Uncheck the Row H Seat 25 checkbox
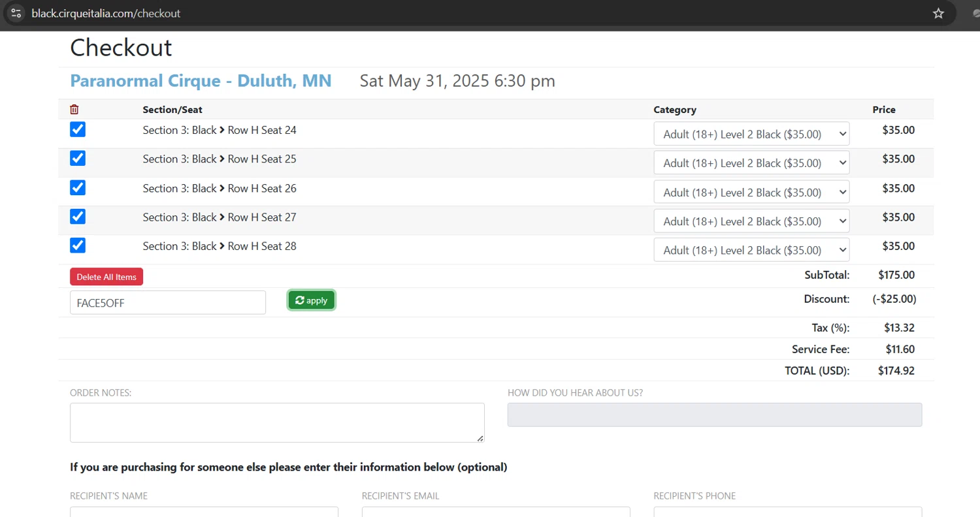This screenshot has width=980, height=517. pos(78,159)
